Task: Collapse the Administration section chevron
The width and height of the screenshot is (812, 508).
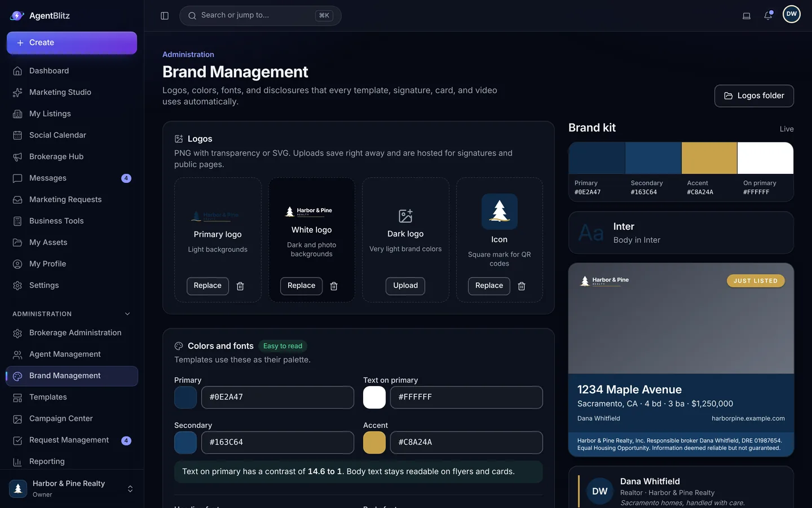Action: tap(127, 314)
